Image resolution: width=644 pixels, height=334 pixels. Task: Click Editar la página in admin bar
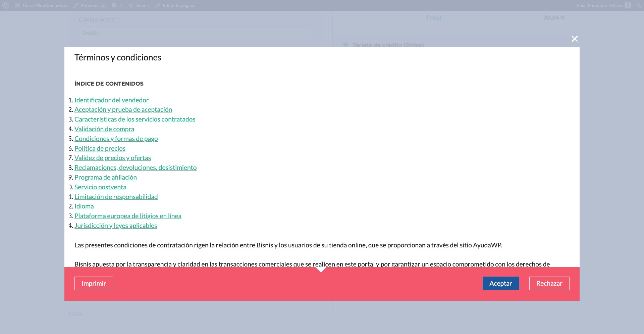tap(175, 5)
